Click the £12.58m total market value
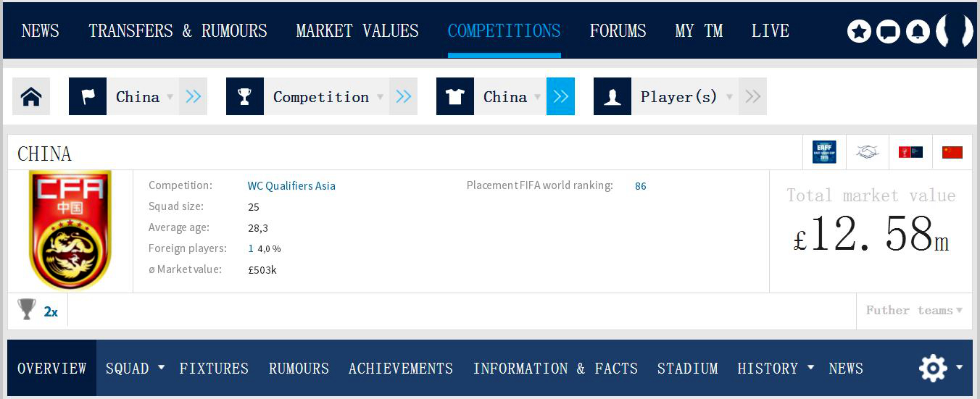The height and width of the screenshot is (399, 980). pyautogui.click(x=871, y=235)
